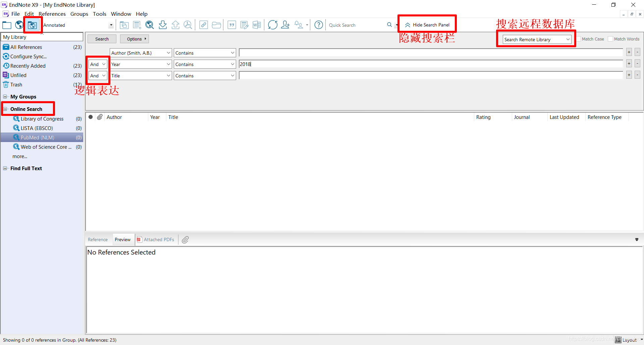This screenshot has width=644, height=345.
Task: Click the Import download-arrow icon
Action: (x=163, y=25)
